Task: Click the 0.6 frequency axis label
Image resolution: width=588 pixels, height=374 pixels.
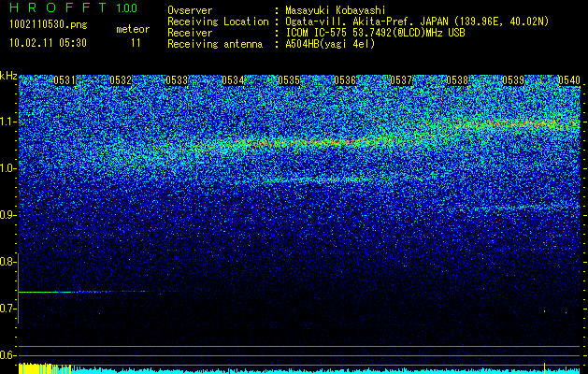Action: 7,355
